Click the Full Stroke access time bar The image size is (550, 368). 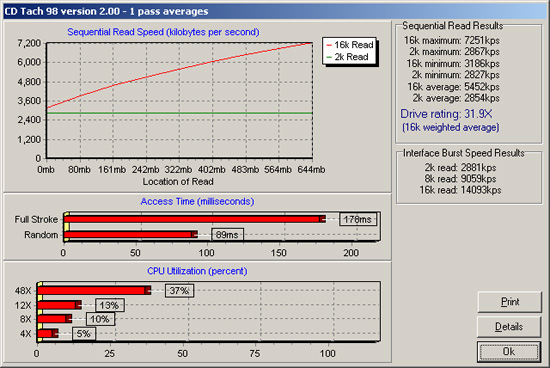(194, 219)
